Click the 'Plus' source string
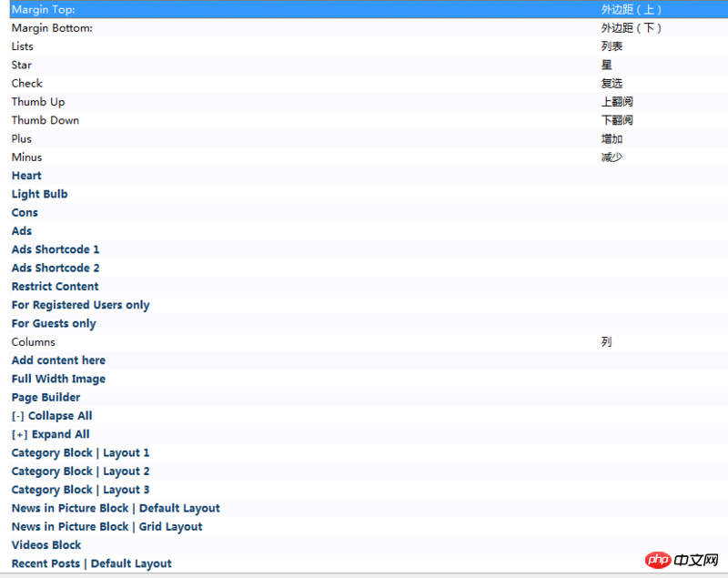 point(21,139)
